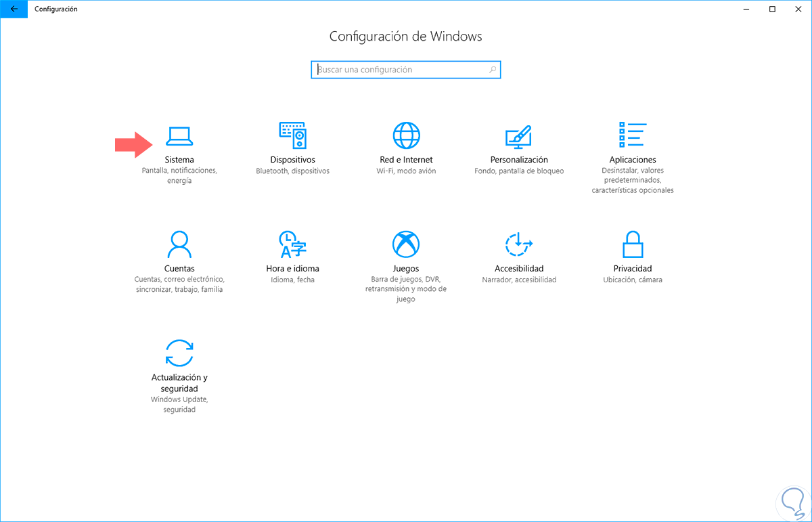Image resolution: width=812 pixels, height=522 pixels.
Task: Click 'Pantalla, notificaciones, energía' description
Action: (179, 176)
